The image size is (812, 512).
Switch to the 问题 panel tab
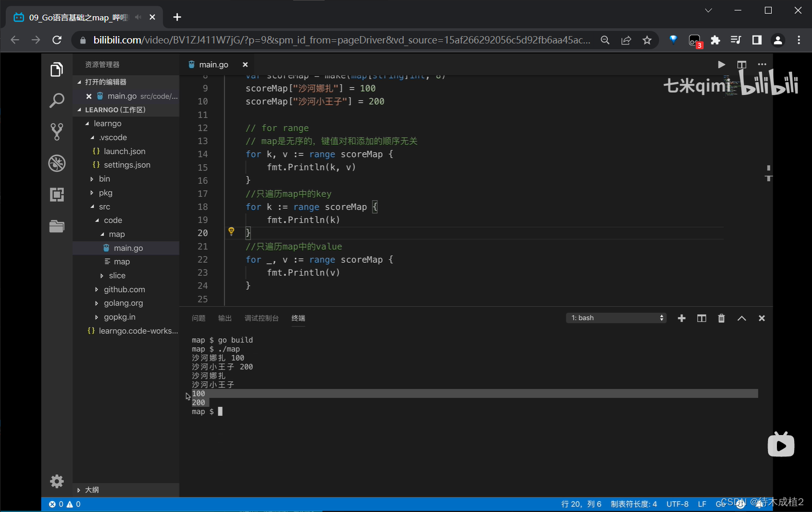pos(198,318)
